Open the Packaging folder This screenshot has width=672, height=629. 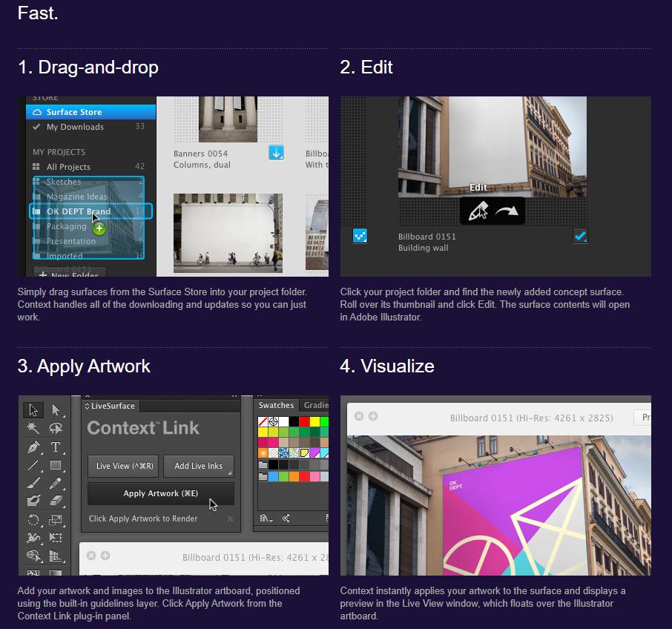pos(90,226)
